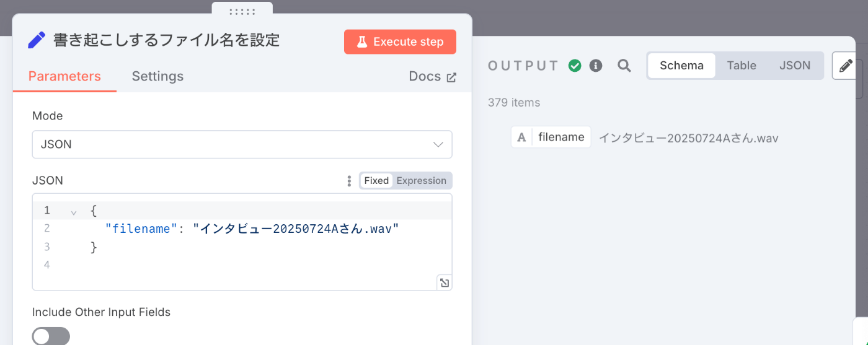Select Expression mode for JSON field
This screenshot has height=345, width=868.
[x=422, y=181]
